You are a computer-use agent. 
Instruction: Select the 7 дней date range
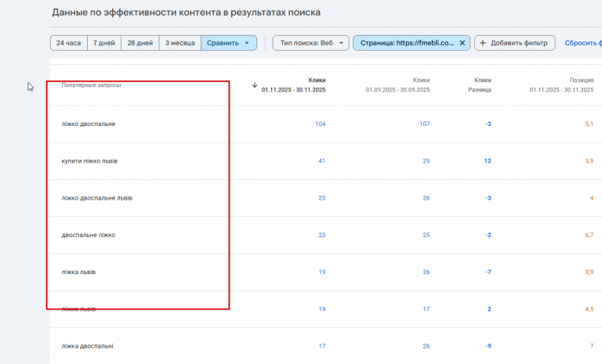tap(104, 43)
